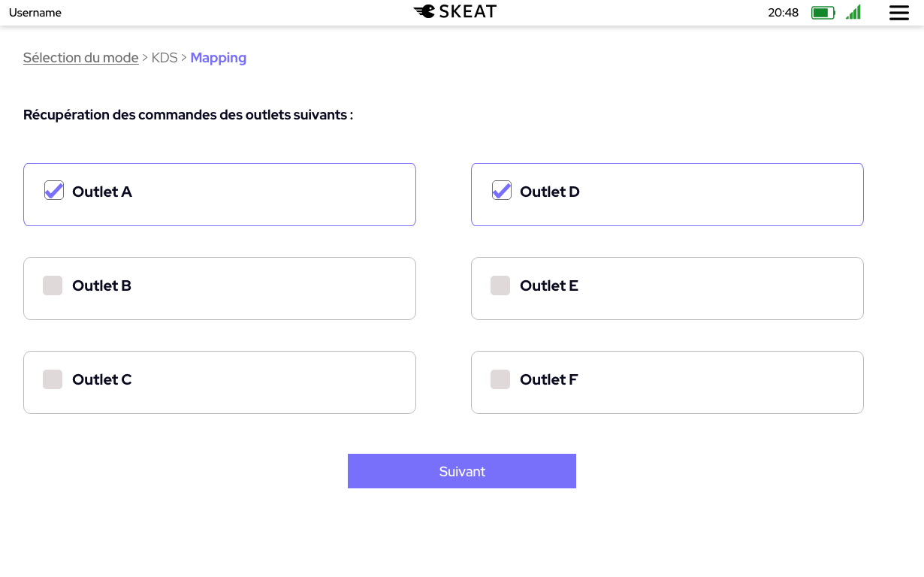Click the KDS breadcrumb item

click(165, 58)
